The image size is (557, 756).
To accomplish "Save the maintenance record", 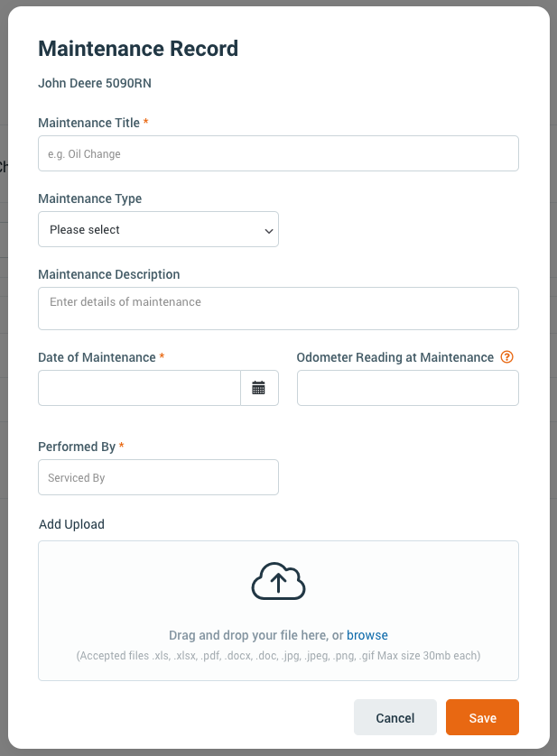I will coord(482,717).
